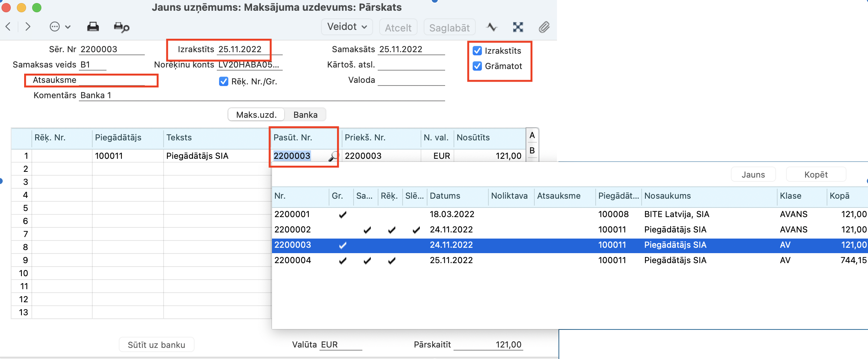Go to next record using the forward arrow
The height and width of the screenshot is (359, 868).
pos(28,27)
